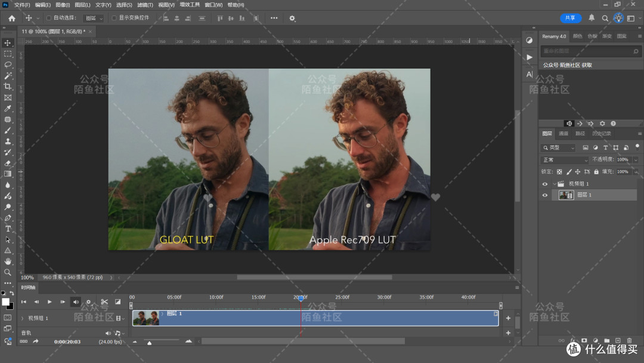Click the blue 共享 share button
This screenshot has height=363, width=644.
tap(571, 18)
